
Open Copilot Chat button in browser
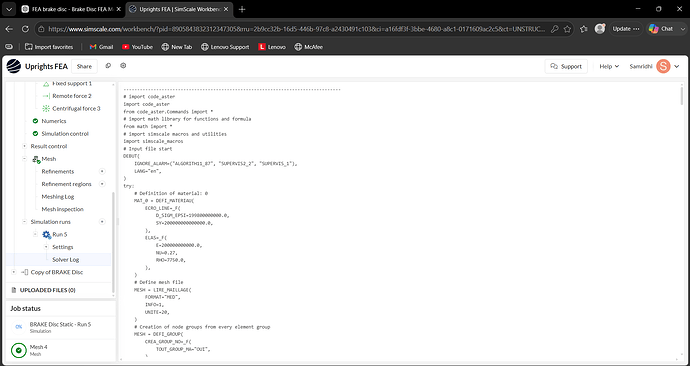[x=661, y=29]
